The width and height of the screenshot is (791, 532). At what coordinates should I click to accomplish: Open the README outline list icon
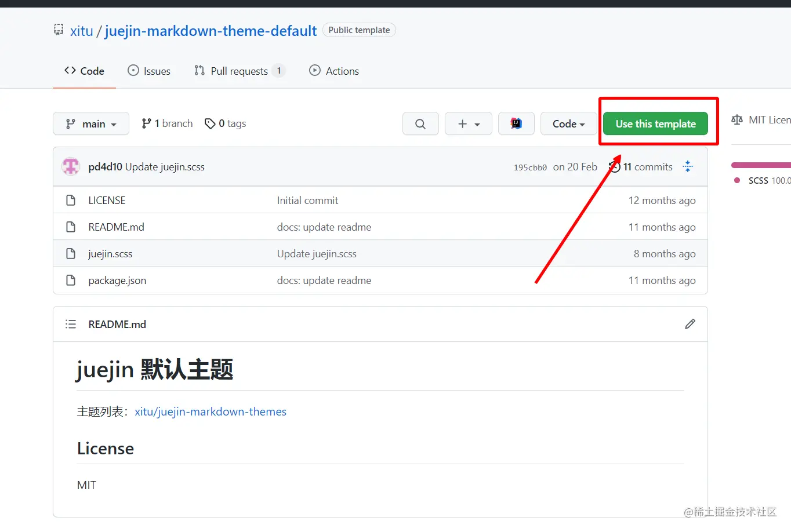point(71,324)
